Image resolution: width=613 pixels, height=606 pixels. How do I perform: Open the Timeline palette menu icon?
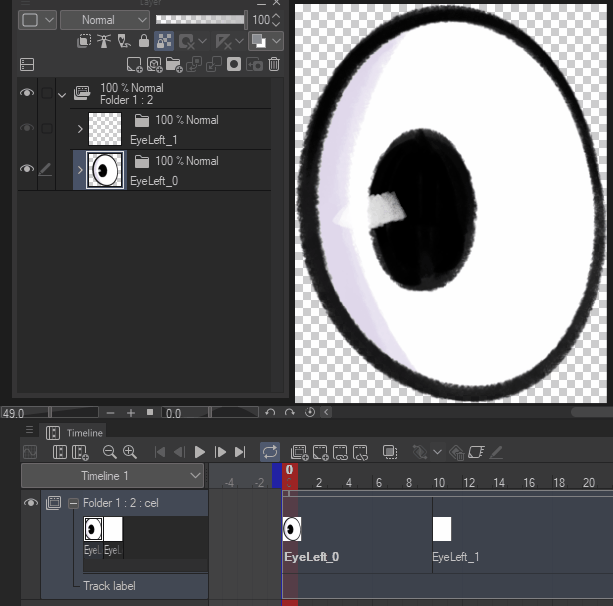[x=29, y=430]
